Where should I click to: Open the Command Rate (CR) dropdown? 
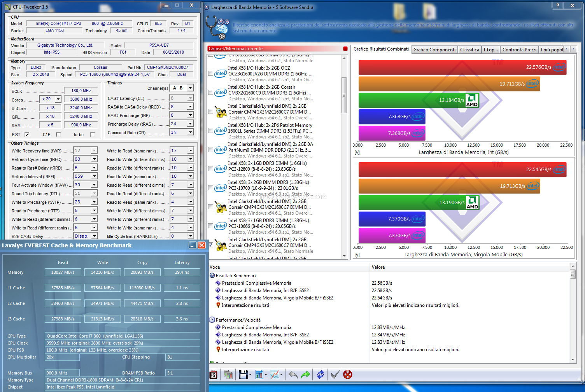click(x=191, y=132)
